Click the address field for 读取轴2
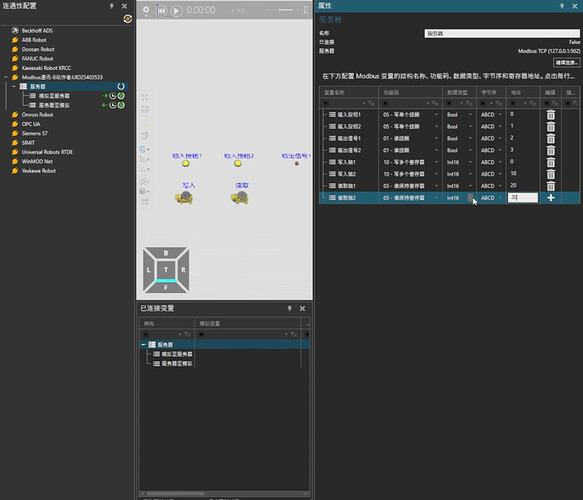The height and width of the screenshot is (500, 583). [x=523, y=198]
